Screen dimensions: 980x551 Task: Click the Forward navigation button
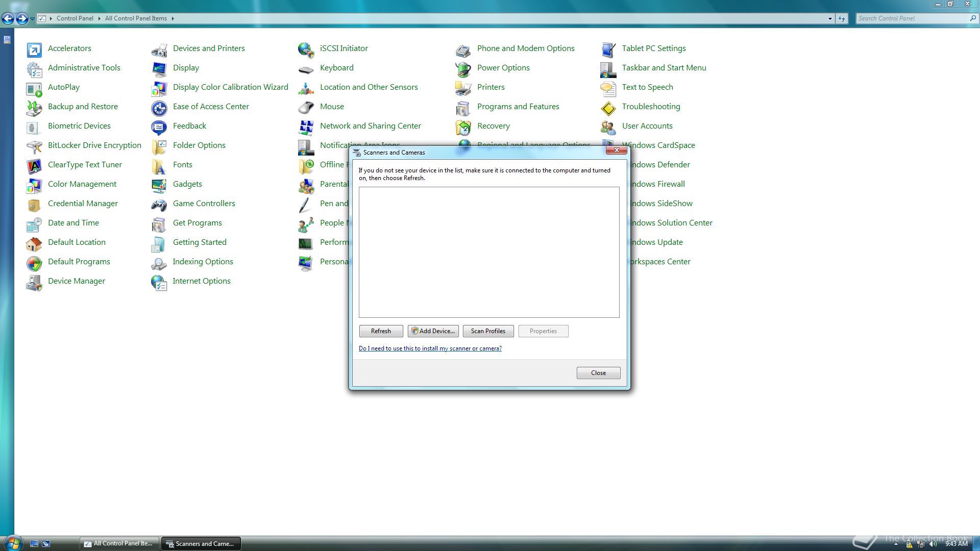22,19
